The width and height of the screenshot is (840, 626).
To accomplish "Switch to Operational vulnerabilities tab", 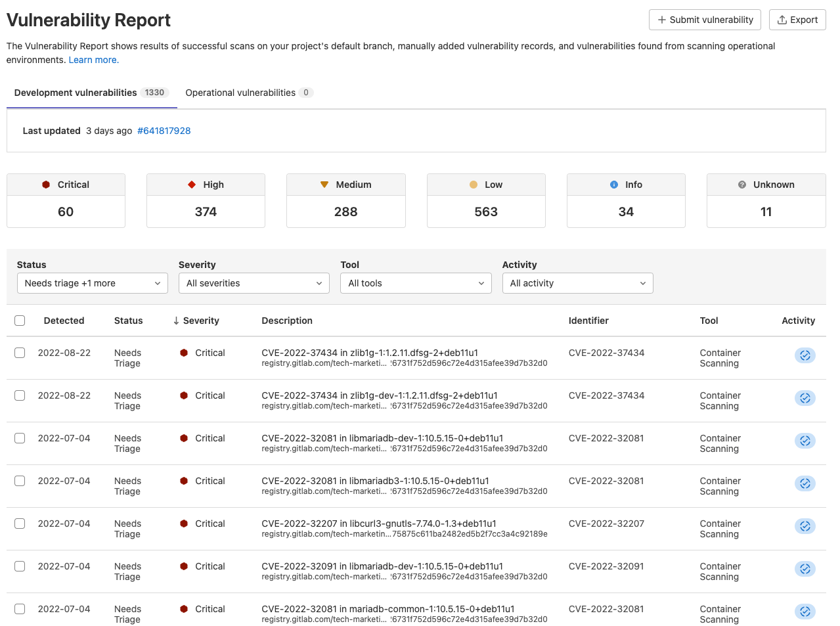I will (x=250, y=93).
